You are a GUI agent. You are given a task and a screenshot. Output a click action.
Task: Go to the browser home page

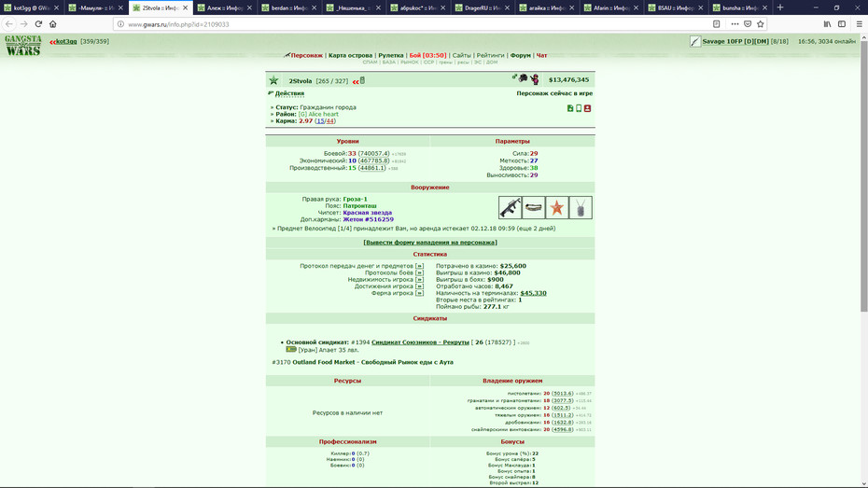(53, 23)
